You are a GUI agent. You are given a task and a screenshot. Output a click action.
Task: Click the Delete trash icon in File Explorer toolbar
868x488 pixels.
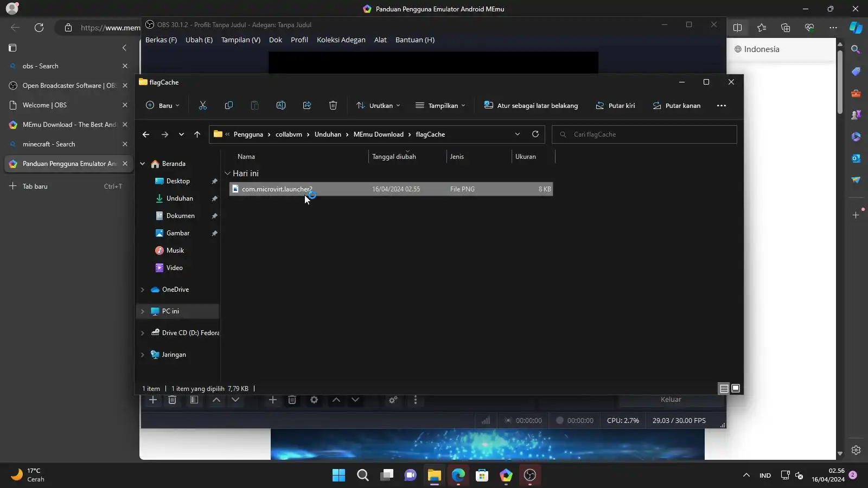click(333, 106)
